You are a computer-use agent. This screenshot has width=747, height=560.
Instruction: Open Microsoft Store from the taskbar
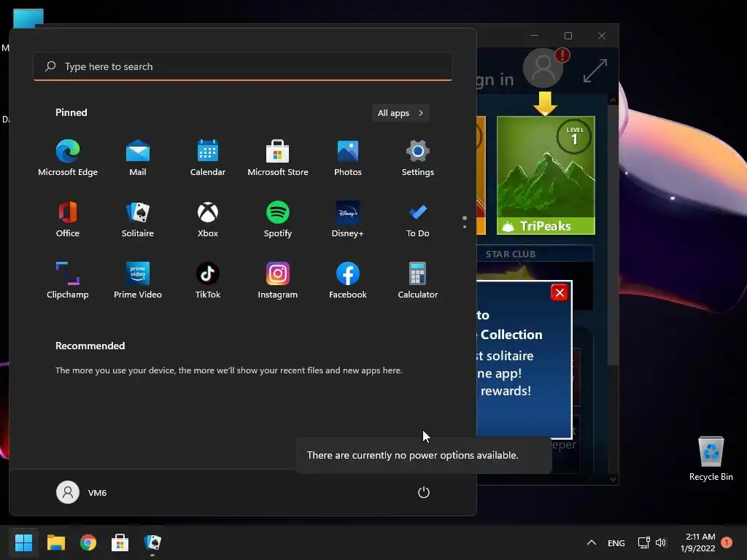tap(120, 542)
